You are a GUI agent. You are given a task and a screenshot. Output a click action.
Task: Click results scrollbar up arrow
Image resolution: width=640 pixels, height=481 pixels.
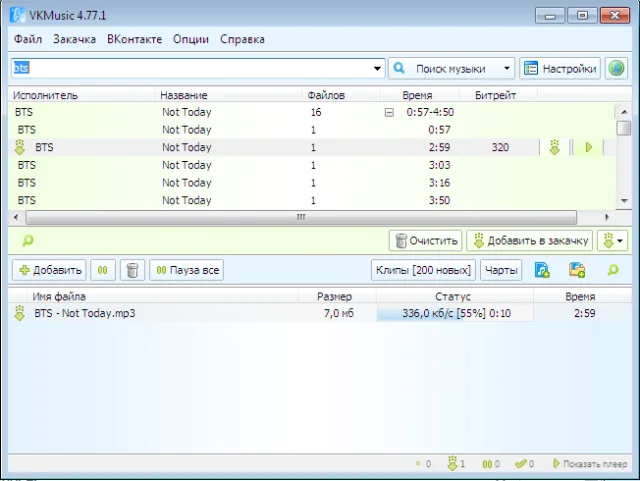coord(624,112)
